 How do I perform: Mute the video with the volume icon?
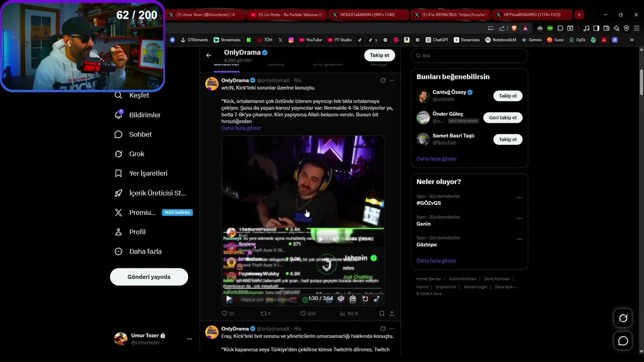[x=341, y=299]
